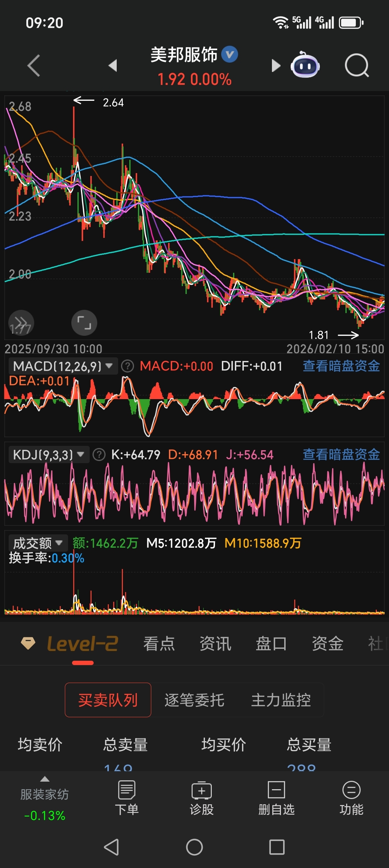Image resolution: width=389 pixels, height=868 pixels.
Task: Switch to 资讯 tab
Action: (x=215, y=643)
